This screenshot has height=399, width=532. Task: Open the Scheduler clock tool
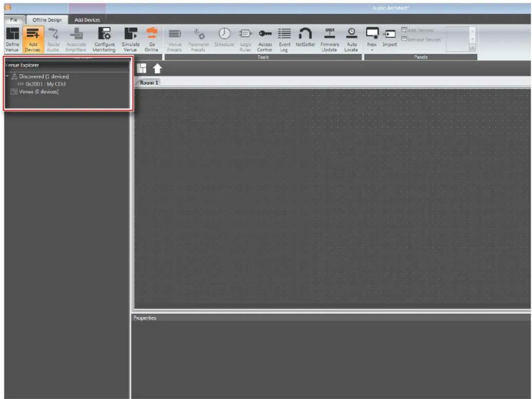click(x=224, y=37)
